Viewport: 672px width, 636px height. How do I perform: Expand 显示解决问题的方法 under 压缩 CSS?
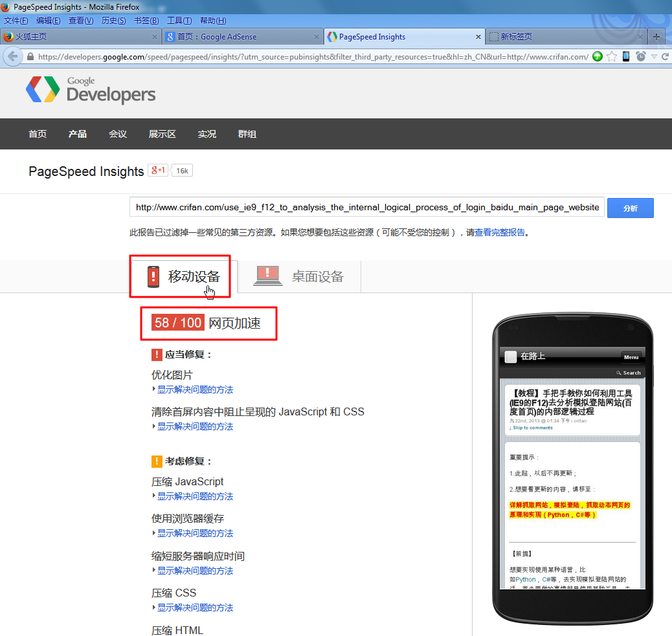[x=195, y=608]
